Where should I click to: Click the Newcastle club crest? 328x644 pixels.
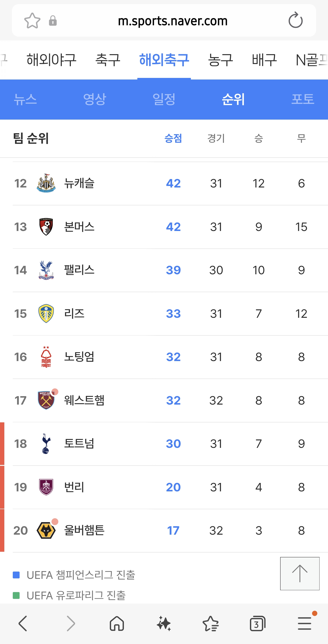46,183
